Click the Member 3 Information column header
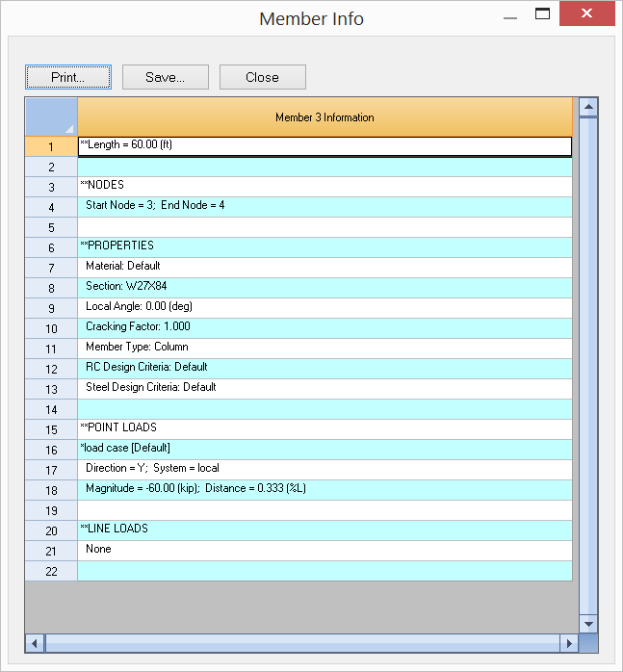Screen dimensions: 623x672 (x=324, y=117)
